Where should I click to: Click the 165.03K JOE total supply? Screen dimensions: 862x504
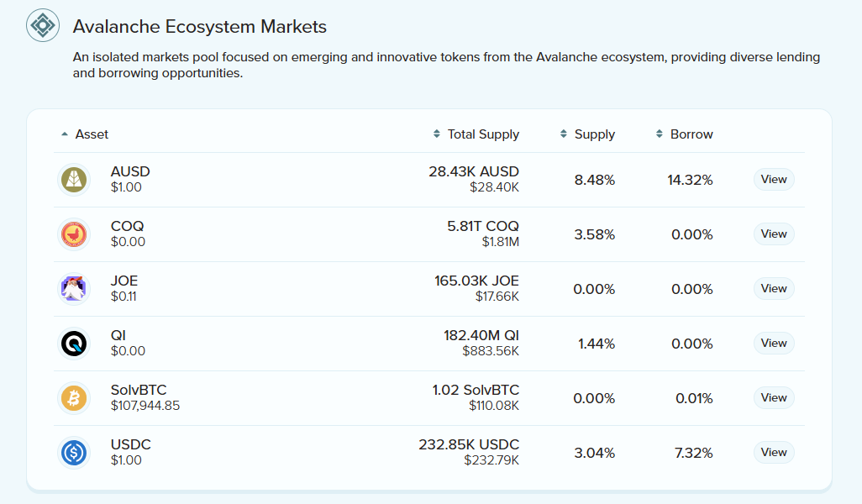point(476,281)
